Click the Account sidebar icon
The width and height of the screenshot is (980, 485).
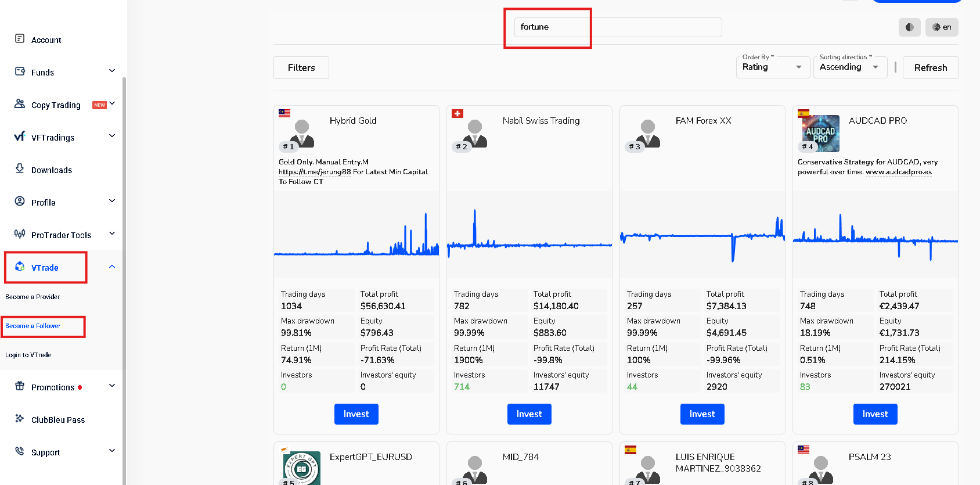[x=20, y=39]
